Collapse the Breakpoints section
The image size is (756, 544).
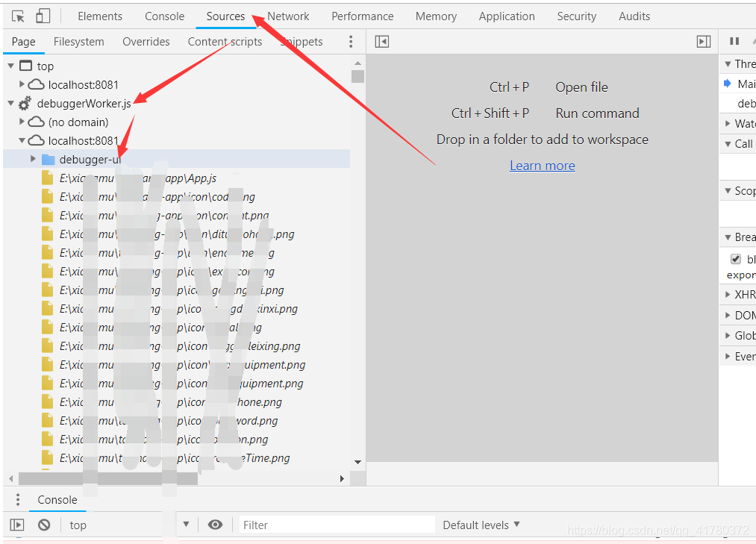coord(728,237)
